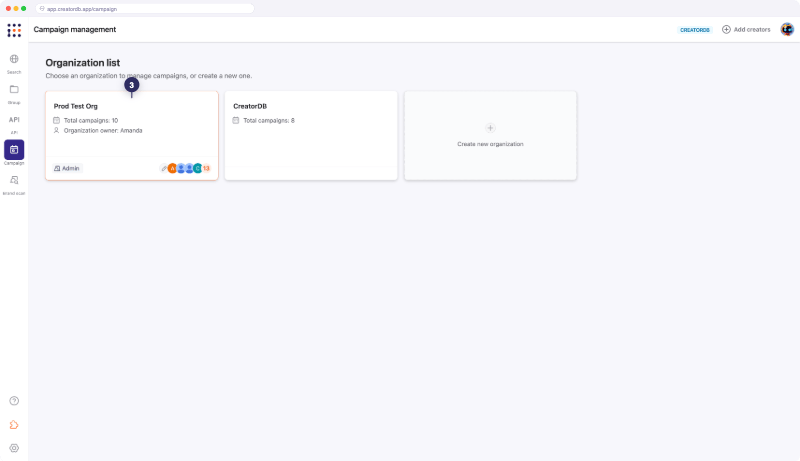The image size is (800, 461).
Task: Click the 'Organization list' heading
Action: coord(83,63)
